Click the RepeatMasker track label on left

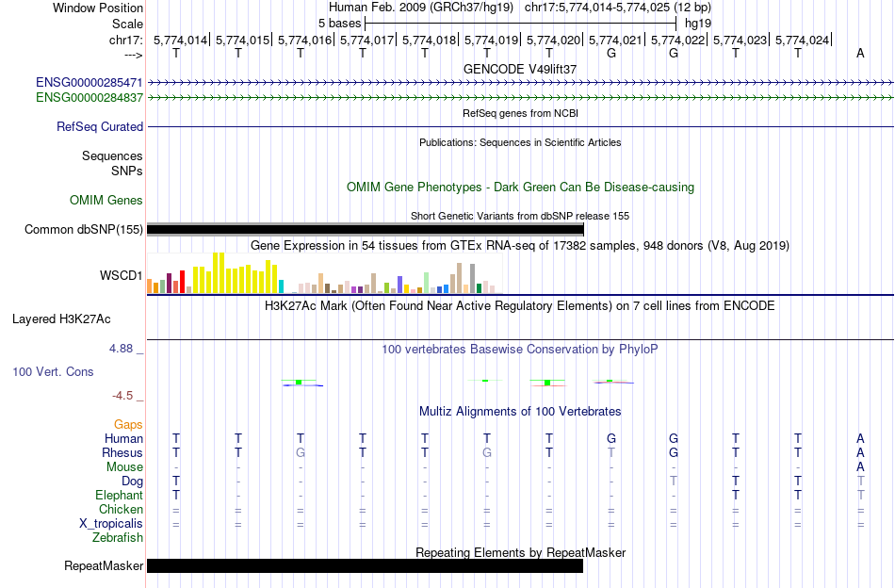click(x=104, y=566)
